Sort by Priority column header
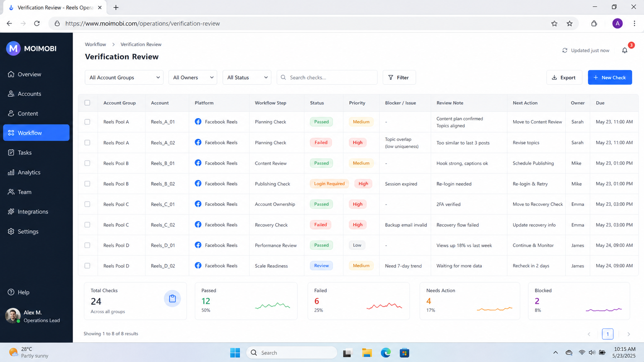Viewport: 644px width, 362px height. coord(357,103)
